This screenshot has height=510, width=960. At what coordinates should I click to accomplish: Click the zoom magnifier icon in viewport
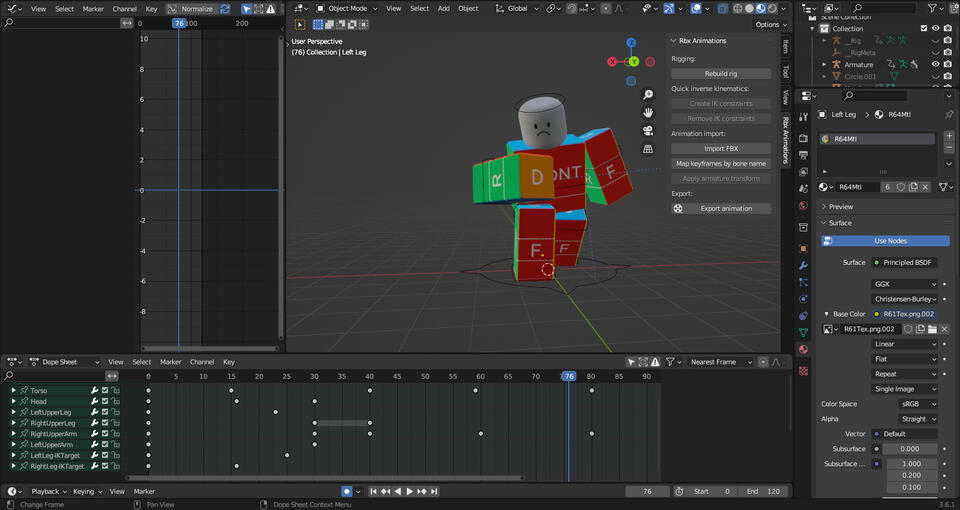[x=648, y=95]
